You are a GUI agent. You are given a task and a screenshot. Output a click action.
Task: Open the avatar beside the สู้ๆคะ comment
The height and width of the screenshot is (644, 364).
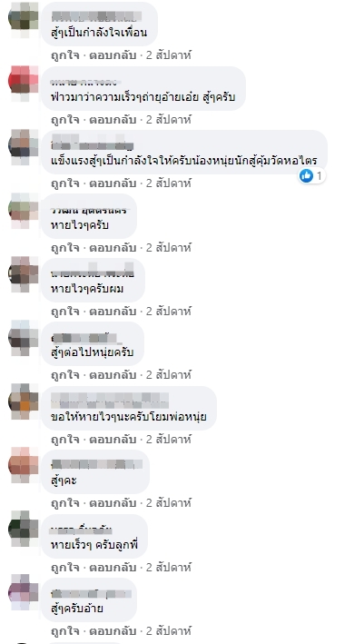(x=24, y=465)
